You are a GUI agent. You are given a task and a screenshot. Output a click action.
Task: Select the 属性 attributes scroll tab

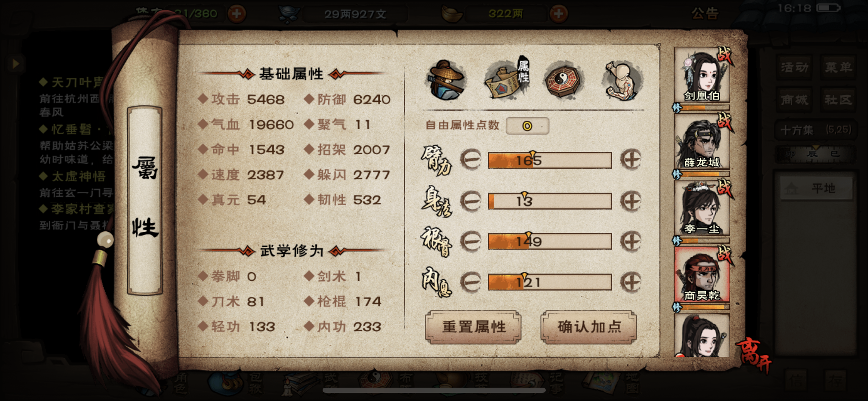505,79
